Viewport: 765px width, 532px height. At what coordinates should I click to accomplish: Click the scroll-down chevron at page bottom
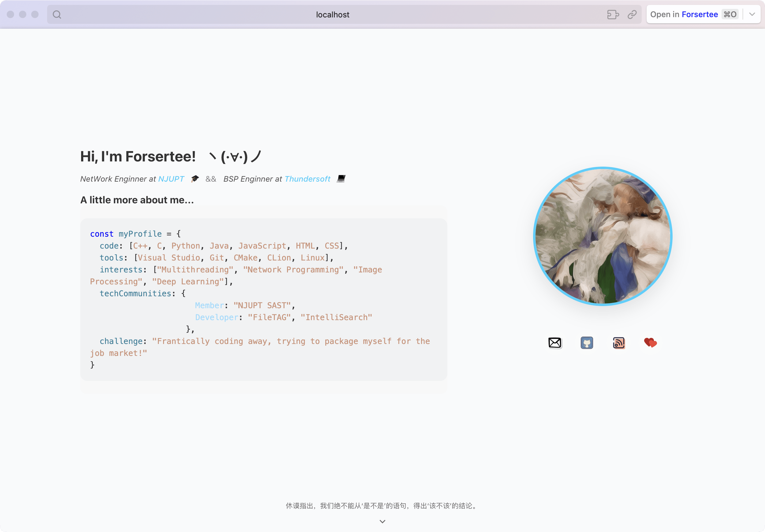pyautogui.click(x=382, y=521)
